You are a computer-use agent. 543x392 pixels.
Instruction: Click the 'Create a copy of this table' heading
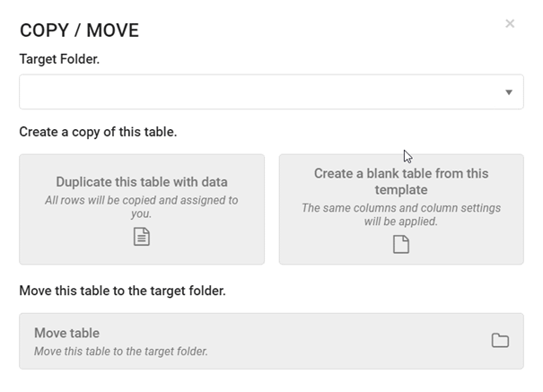point(98,132)
